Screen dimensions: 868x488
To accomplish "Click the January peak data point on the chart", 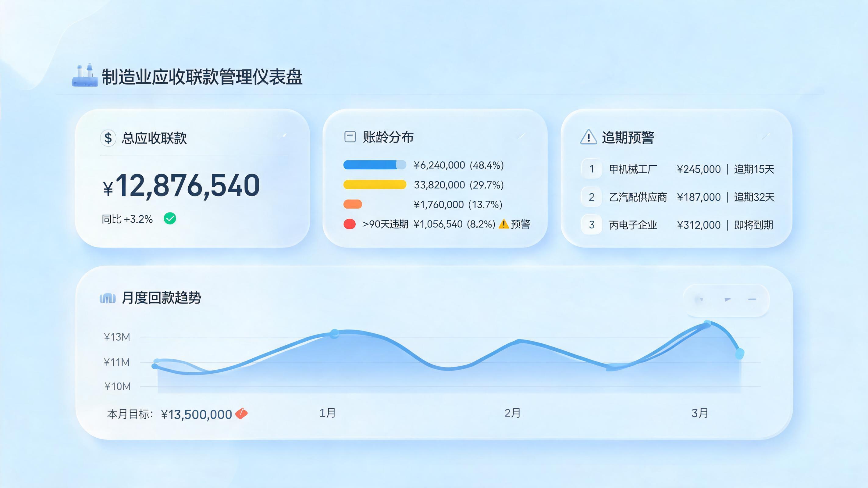I will [334, 334].
